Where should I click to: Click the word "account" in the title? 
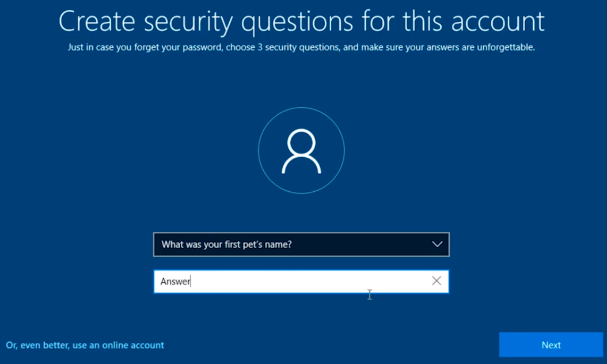(x=498, y=22)
